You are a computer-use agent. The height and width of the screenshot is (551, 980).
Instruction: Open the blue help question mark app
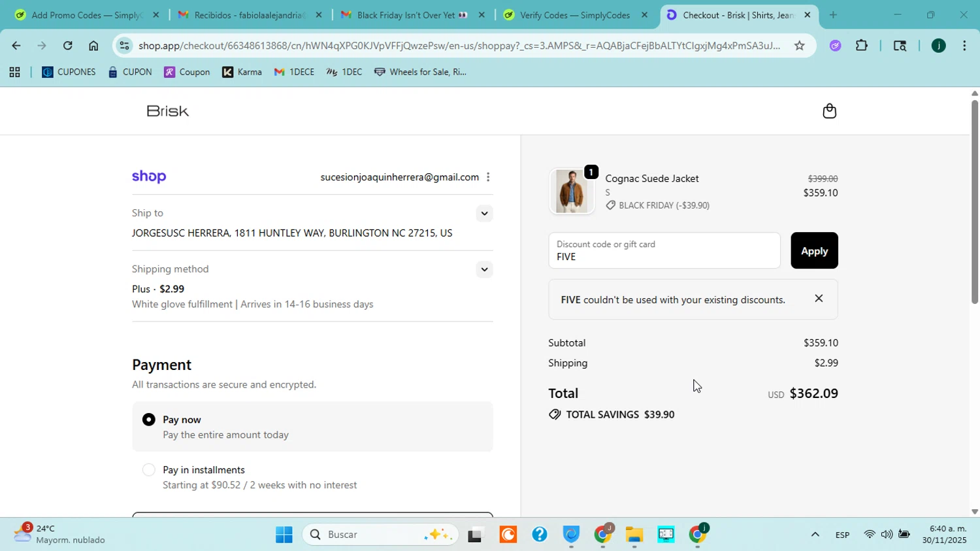tap(539, 535)
